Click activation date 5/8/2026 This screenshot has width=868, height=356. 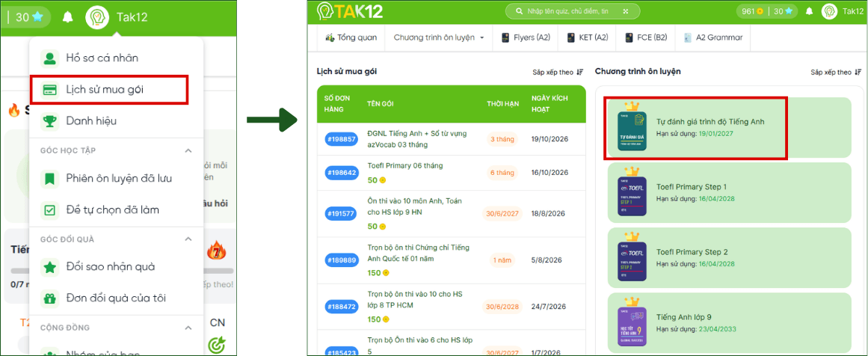(547, 260)
